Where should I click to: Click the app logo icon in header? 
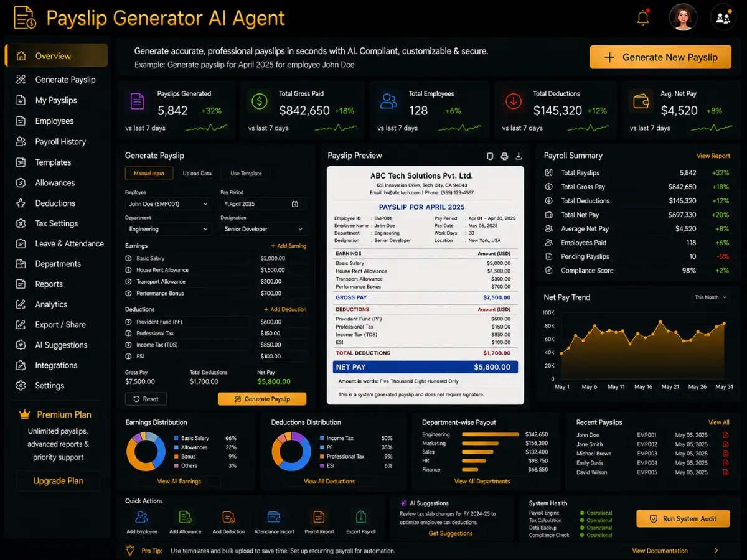click(25, 18)
